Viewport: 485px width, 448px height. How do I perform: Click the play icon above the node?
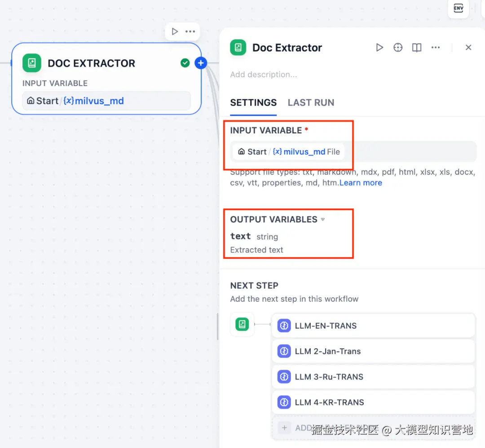pos(175,31)
